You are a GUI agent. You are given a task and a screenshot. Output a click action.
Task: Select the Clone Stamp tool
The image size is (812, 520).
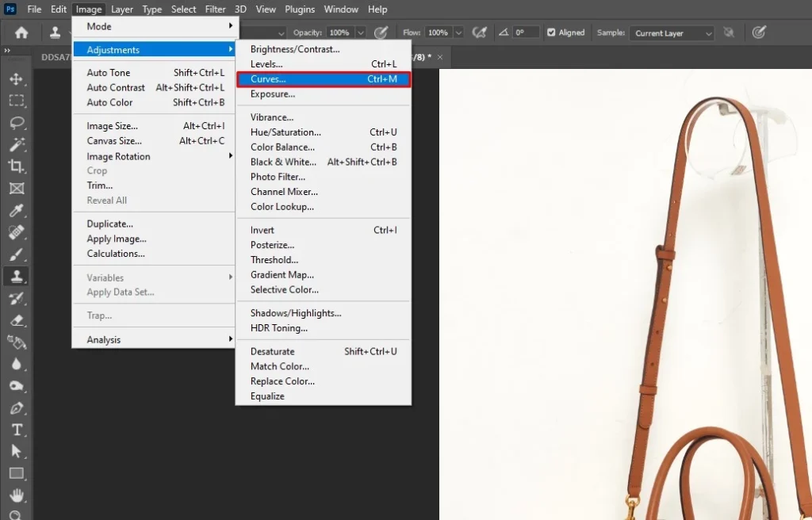pyautogui.click(x=18, y=277)
